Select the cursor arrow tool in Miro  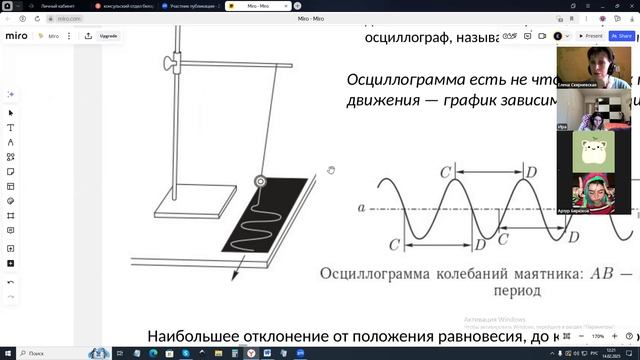(x=11, y=113)
